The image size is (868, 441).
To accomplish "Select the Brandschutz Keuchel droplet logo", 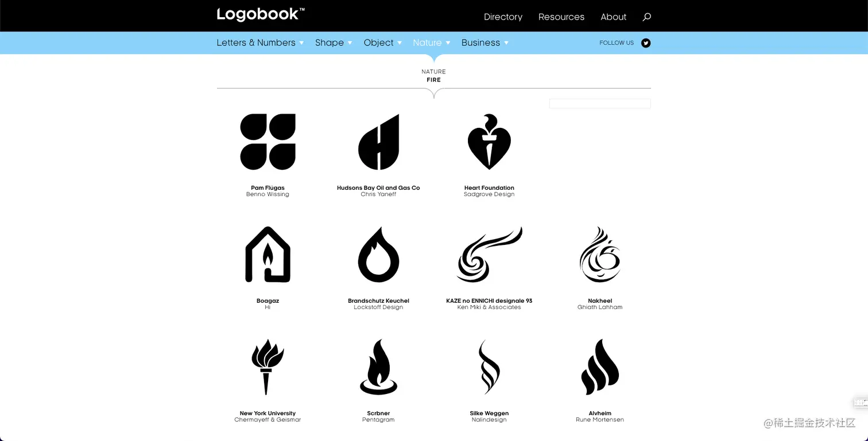I will coord(378,254).
